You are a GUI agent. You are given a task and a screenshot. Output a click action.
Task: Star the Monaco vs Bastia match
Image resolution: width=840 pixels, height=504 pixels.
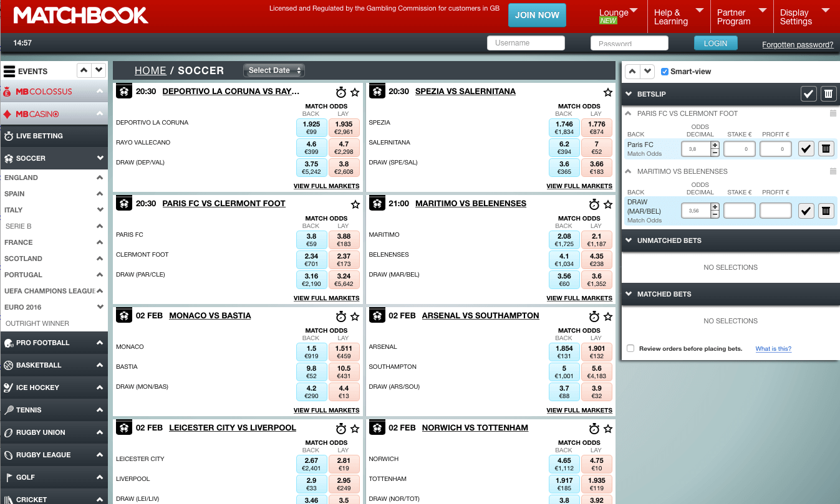(x=355, y=316)
